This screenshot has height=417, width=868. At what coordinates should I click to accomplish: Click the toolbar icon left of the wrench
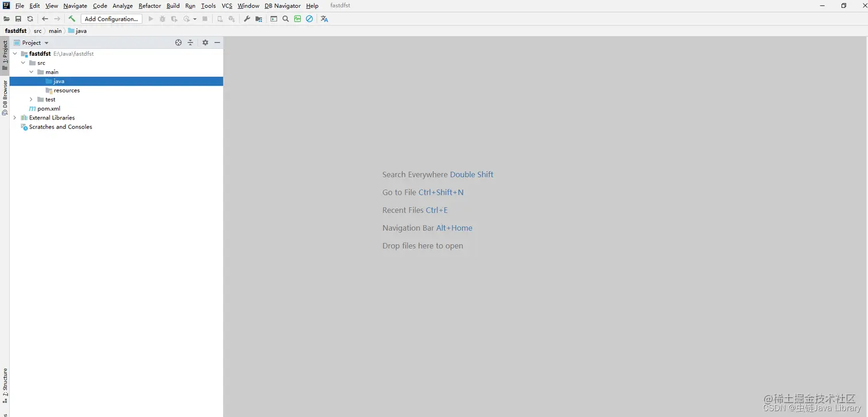(x=232, y=19)
